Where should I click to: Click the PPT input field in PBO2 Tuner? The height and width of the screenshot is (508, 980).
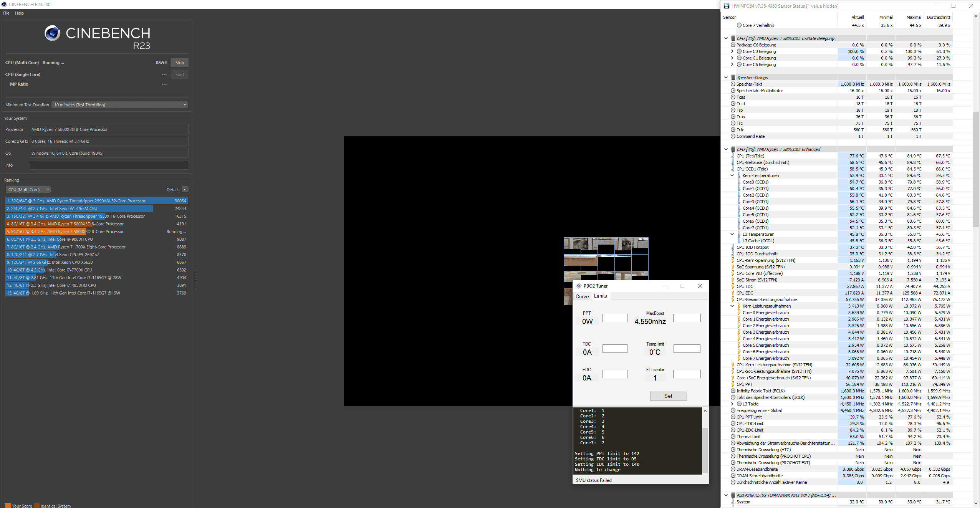pos(615,318)
